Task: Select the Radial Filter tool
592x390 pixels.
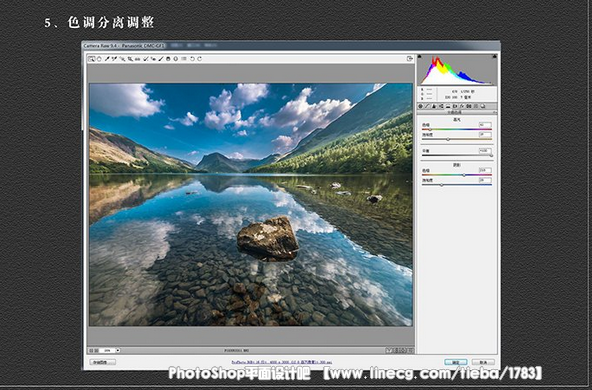Action: 176,59
